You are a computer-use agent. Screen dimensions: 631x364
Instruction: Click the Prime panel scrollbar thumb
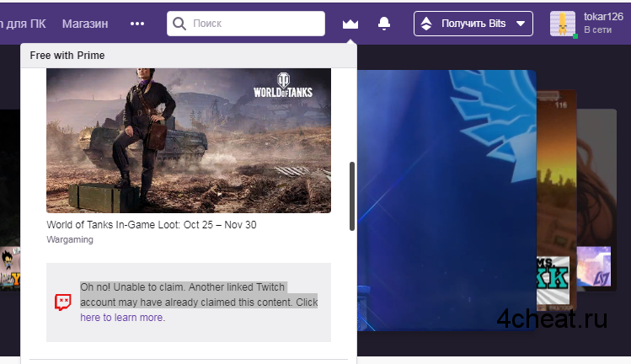[x=352, y=196]
